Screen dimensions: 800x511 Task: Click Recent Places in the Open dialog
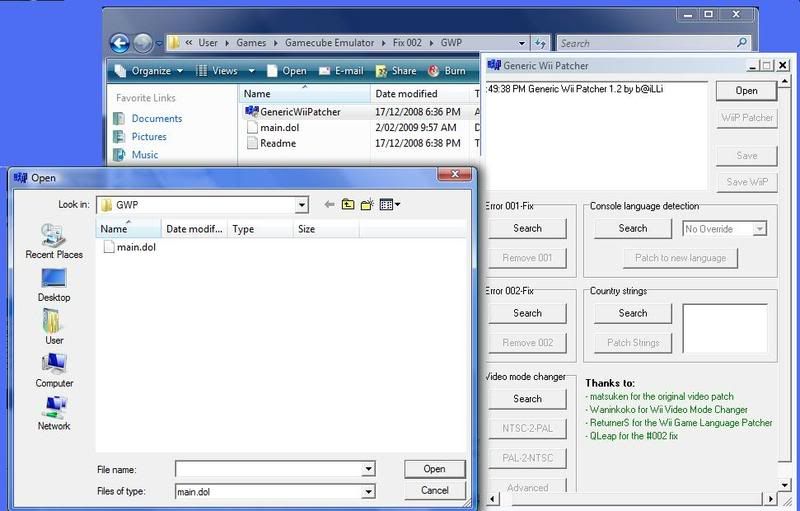point(54,241)
